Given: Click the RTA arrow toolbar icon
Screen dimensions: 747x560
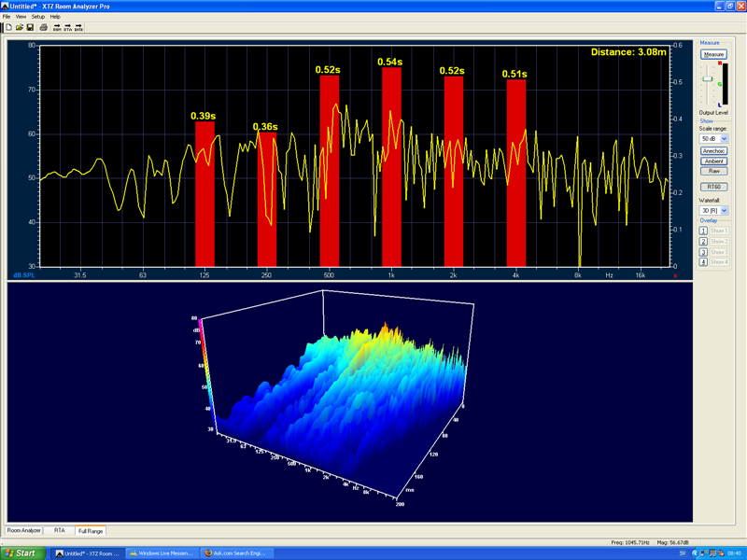Looking at the screenshot, I should (x=67, y=28).
